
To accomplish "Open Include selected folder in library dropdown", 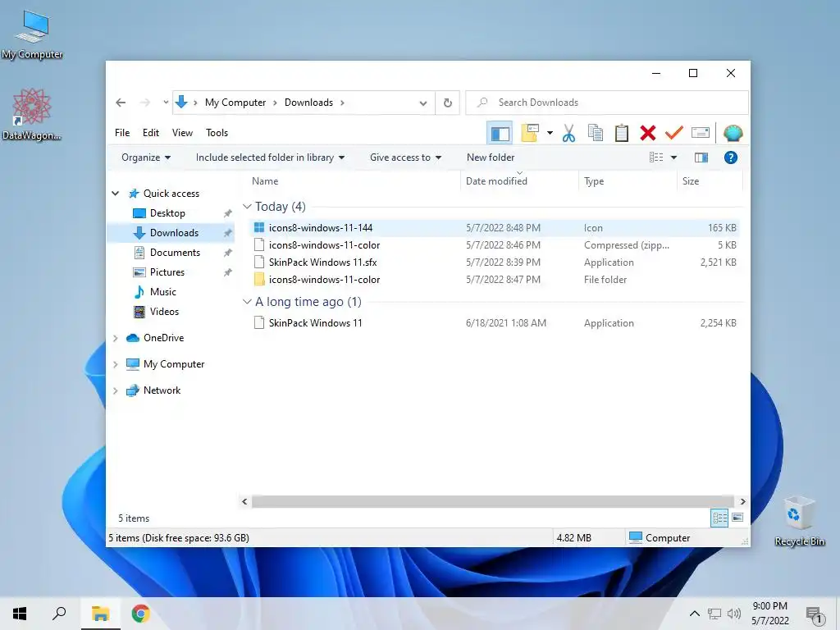I will click(270, 157).
